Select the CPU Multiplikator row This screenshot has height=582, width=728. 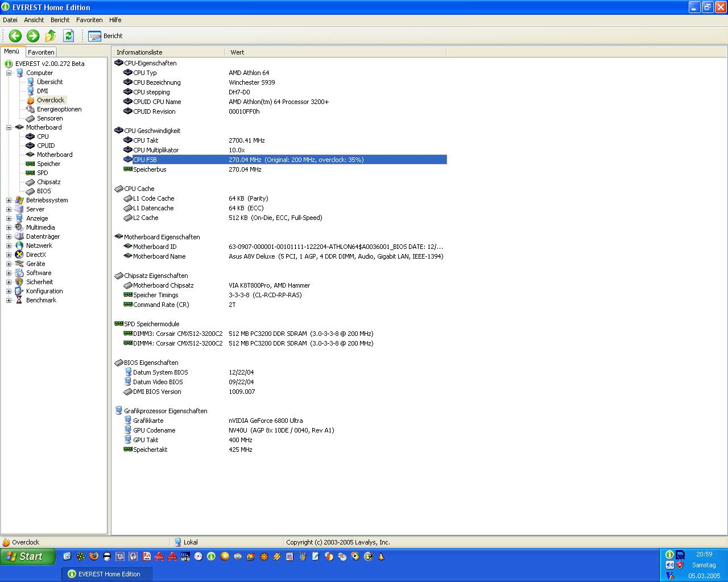click(x=284, y=150)
